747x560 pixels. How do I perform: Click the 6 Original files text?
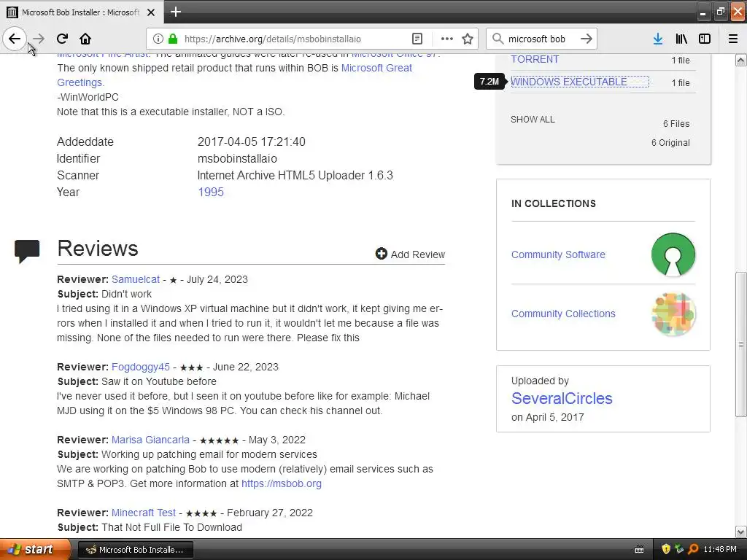pos(670,143)
